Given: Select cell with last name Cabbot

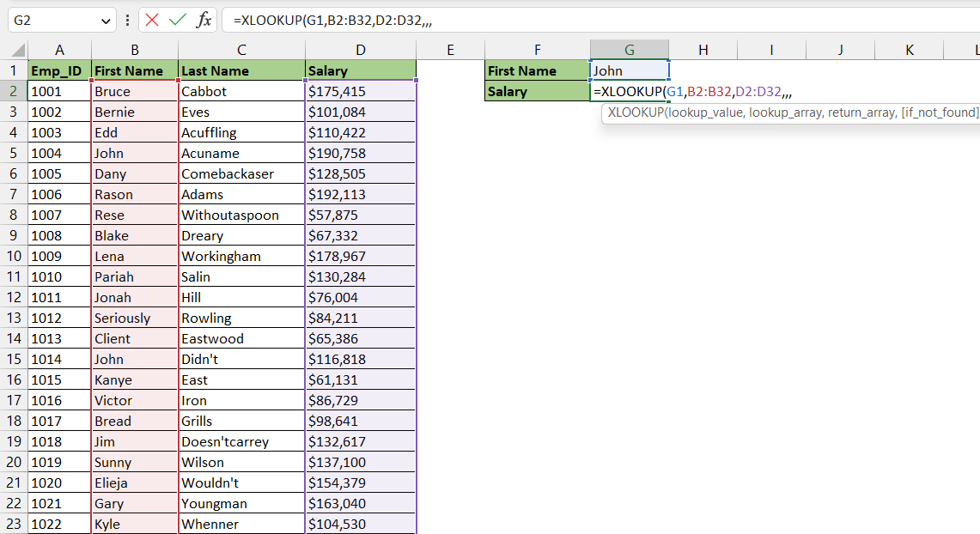Looking at the screenshot, I should (x=241, y=91).
